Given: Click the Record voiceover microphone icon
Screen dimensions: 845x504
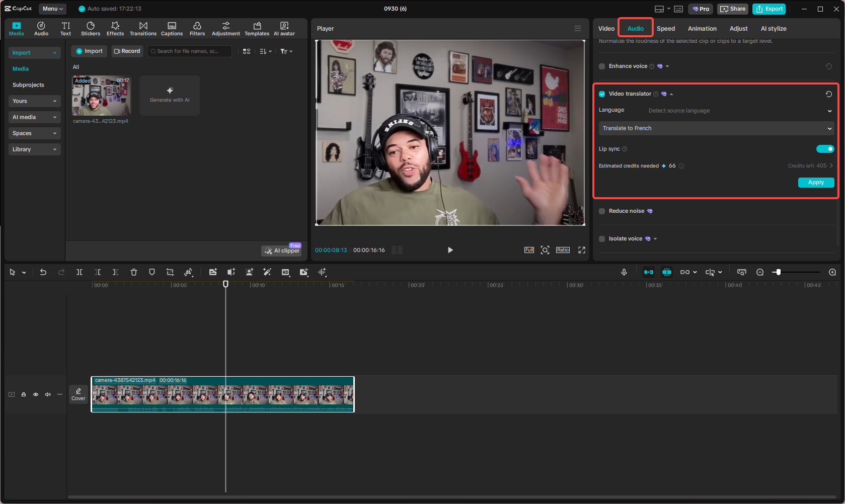Looking at the screenshot, I should [x=624, y=272].
